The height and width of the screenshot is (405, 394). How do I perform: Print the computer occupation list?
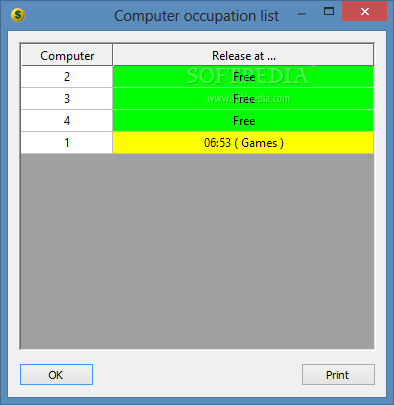(x=338, y=374)
